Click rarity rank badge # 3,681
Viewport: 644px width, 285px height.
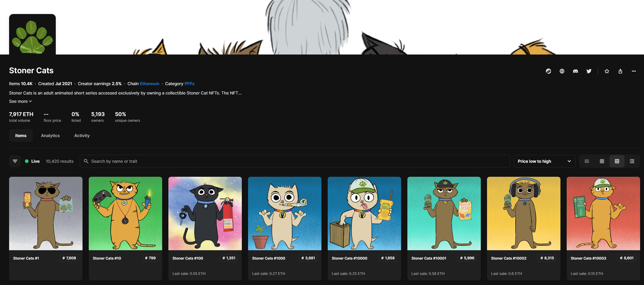[308, 258]
